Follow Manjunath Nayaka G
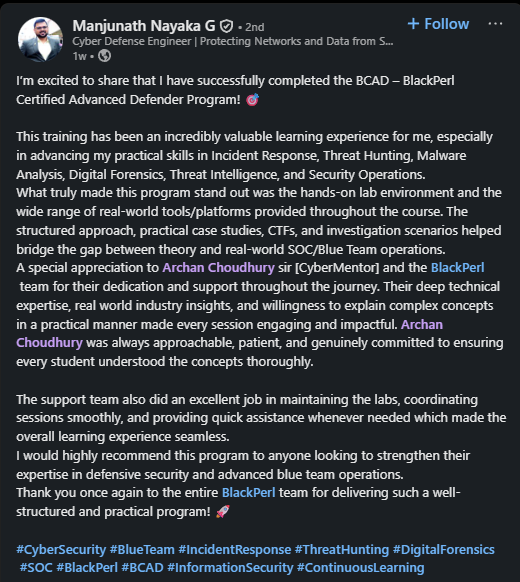 (x=438, y=24)
